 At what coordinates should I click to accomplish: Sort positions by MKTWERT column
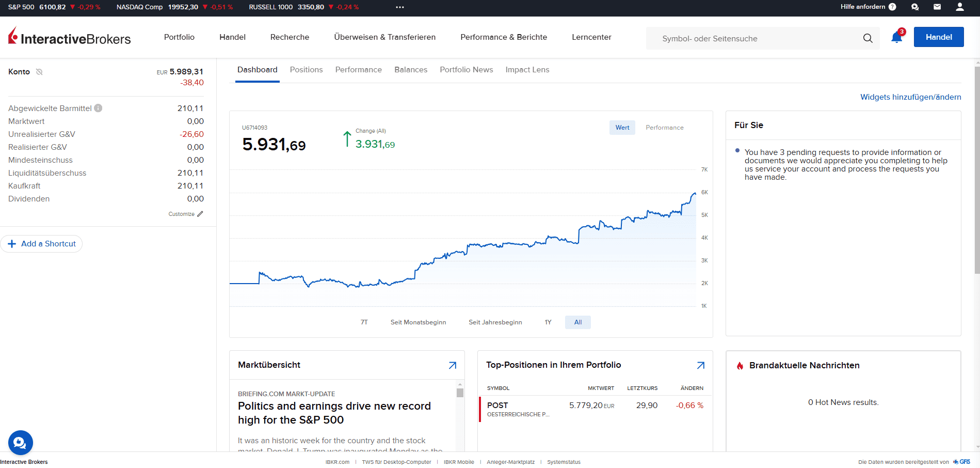click(601, 388)
